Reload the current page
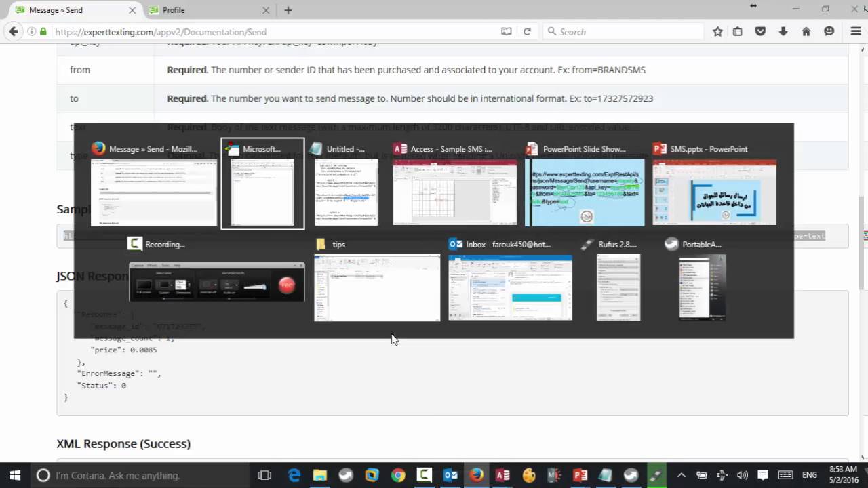 pyautogui.click(x=527, y=32)
